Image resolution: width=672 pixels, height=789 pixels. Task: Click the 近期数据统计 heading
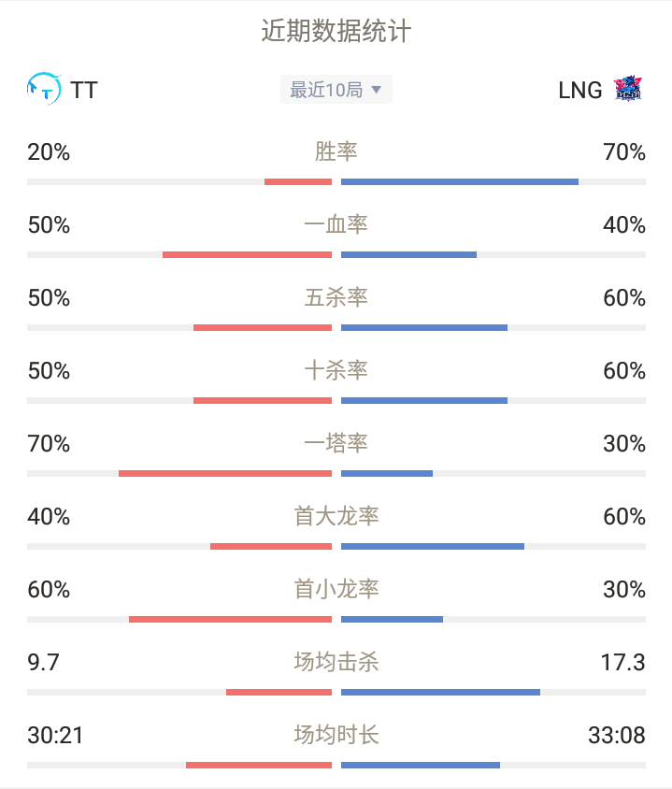[x=336, y=31]
